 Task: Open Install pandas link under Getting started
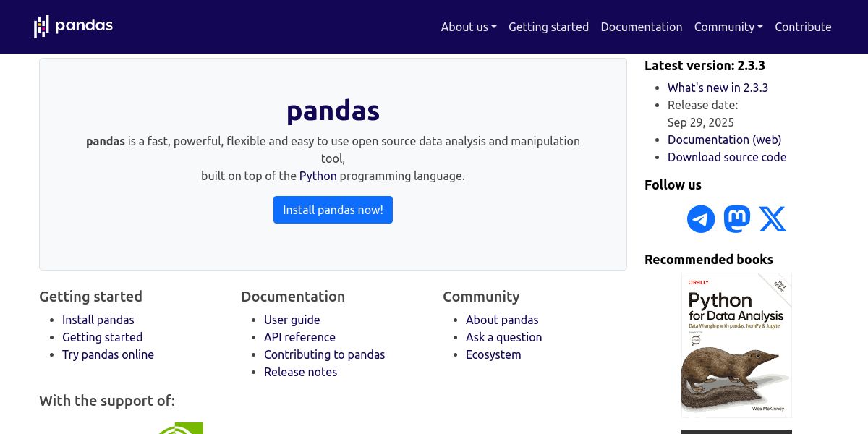[x=98, y=320]
